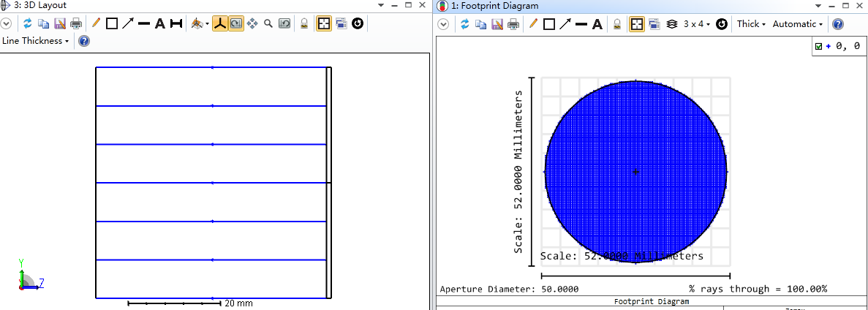
Task: Maximize the 3D Layout window
Action: pyautogui.click(x=408, y=5)
